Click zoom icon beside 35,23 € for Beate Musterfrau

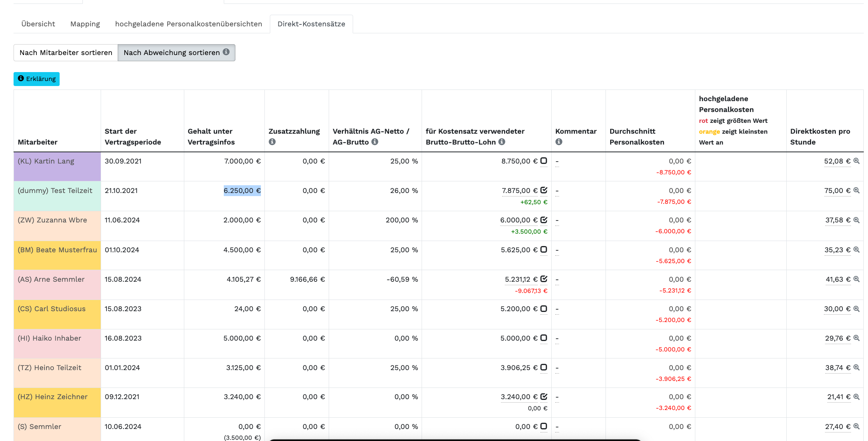(856, 250)
